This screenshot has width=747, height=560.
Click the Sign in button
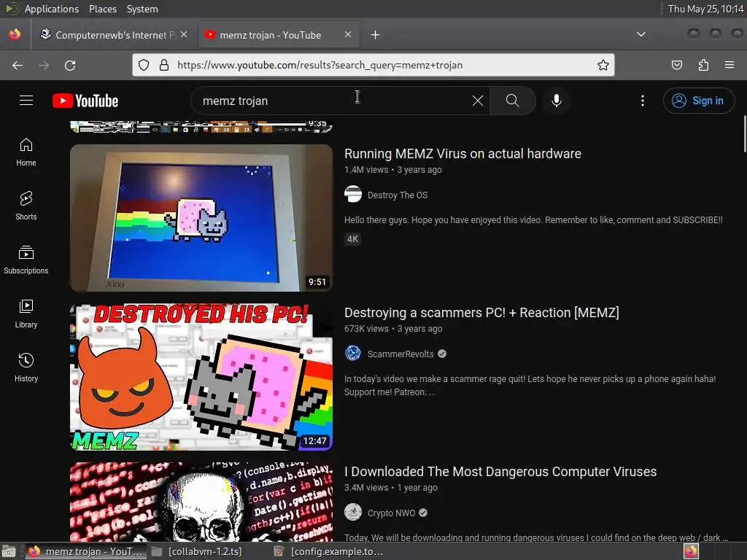(x=699, y=101)
